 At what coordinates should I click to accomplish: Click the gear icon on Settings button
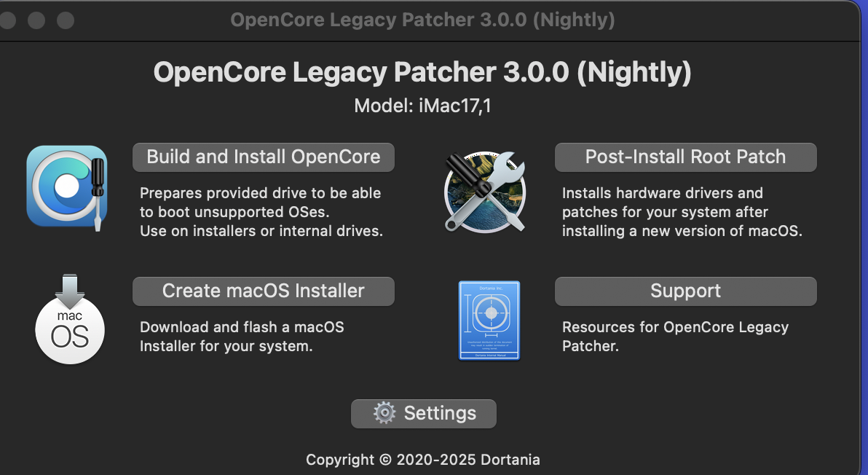384,413
